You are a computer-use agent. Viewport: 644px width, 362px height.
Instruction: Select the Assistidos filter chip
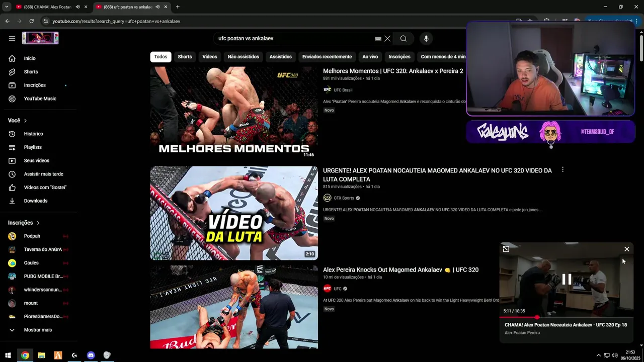click(x=280, y=57)
